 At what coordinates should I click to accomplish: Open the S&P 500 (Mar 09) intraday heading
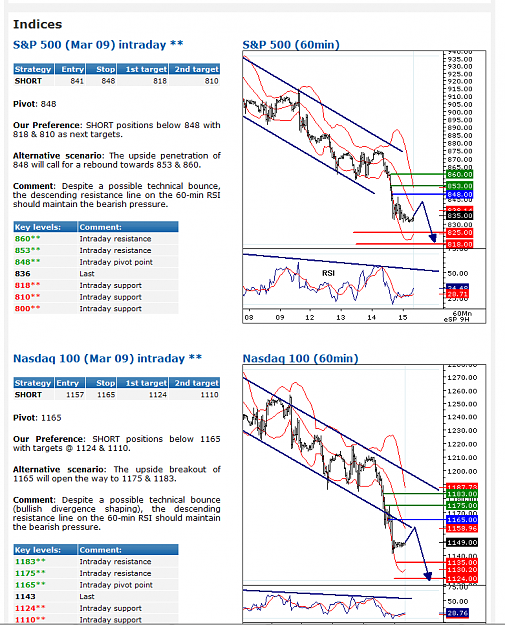point(98,45)
